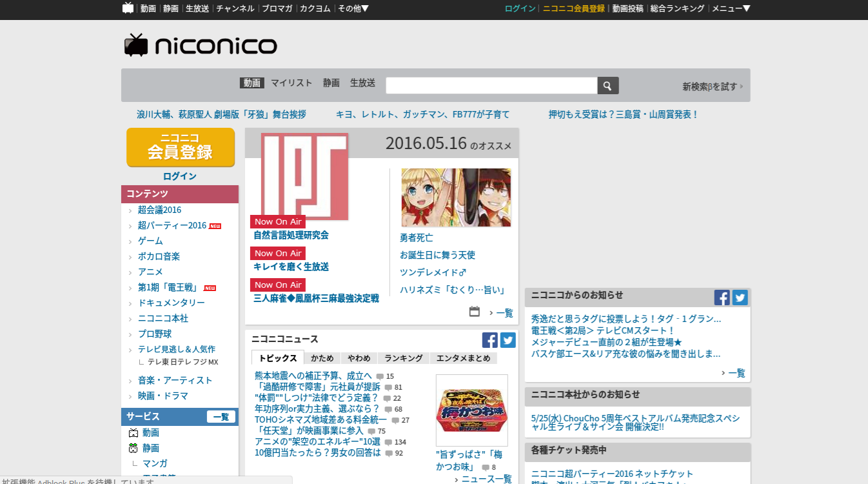Screen dimensions: 868x484
Task: Open チャンネル in top navigation
Action: (235, 8)
